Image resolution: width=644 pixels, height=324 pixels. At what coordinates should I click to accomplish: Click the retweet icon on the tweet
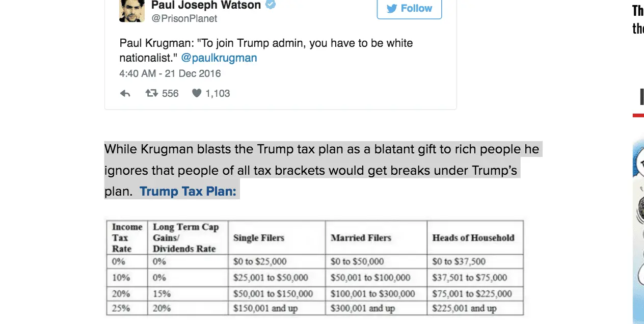pos(151,93)
